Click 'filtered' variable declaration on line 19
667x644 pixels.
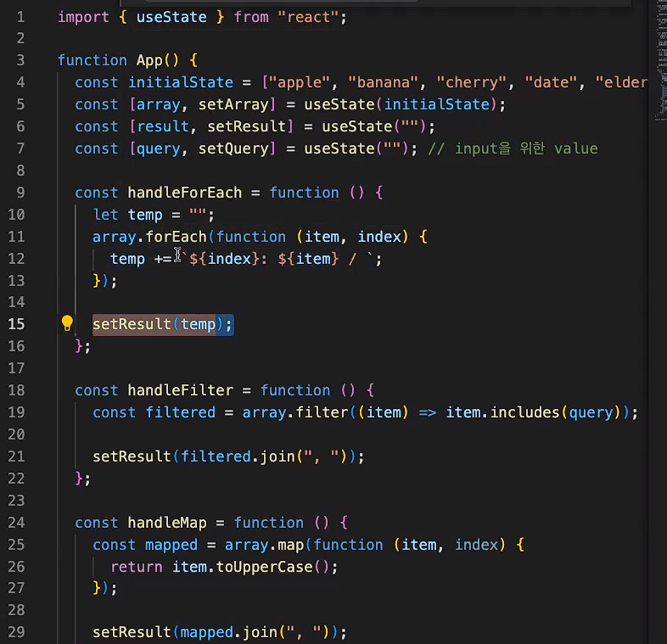181,412
